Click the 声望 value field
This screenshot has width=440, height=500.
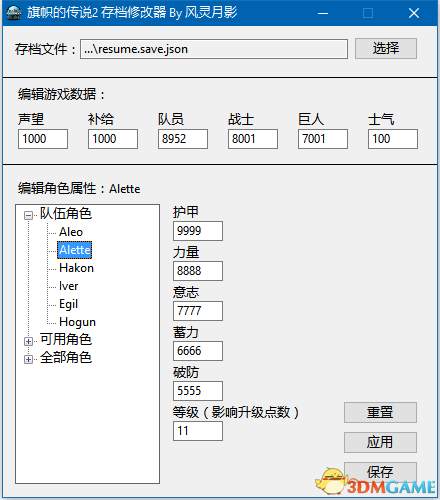click(x=43, y=139)
